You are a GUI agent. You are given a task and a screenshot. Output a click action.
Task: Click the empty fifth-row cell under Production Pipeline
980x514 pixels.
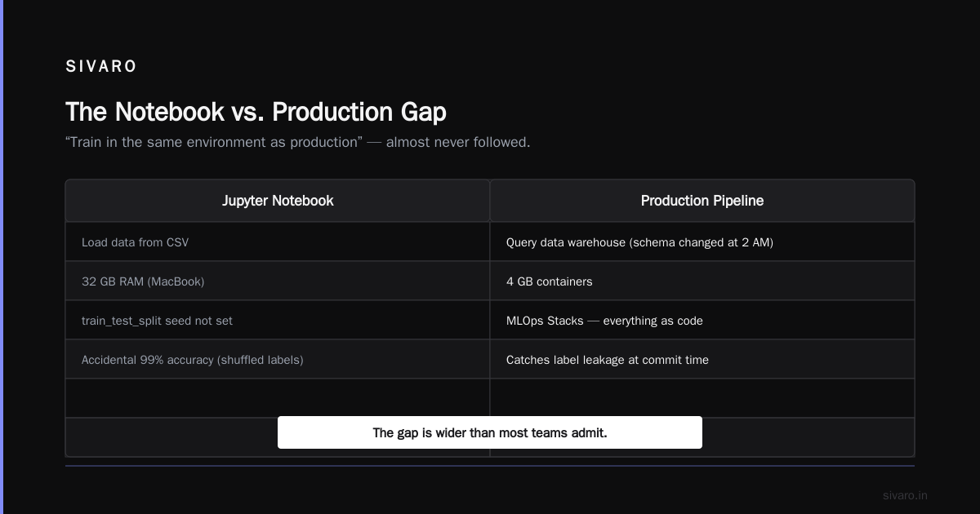point(702,398)
